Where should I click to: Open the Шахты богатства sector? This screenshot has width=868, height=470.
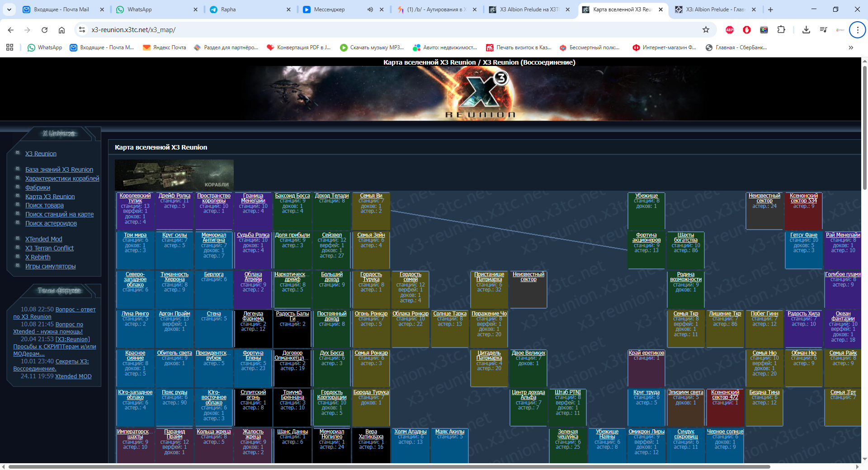[x=686, y=237]
